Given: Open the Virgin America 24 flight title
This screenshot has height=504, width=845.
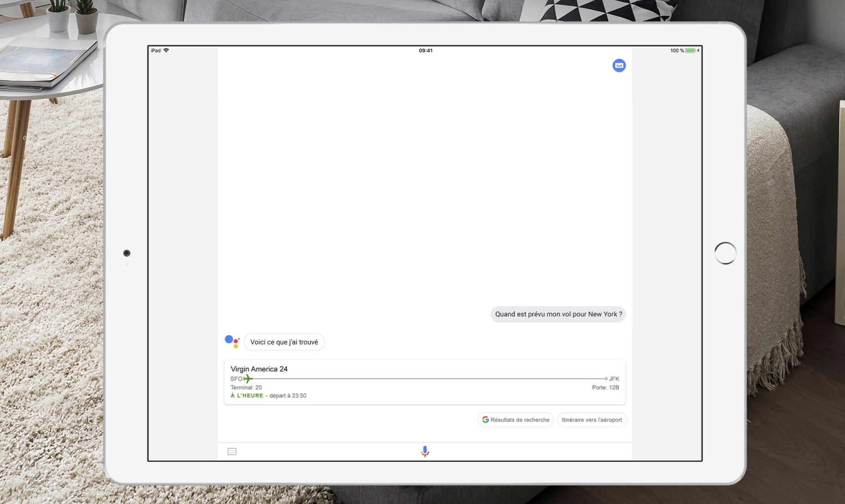Looking at the screenshot, I should [x=259, y=369].
